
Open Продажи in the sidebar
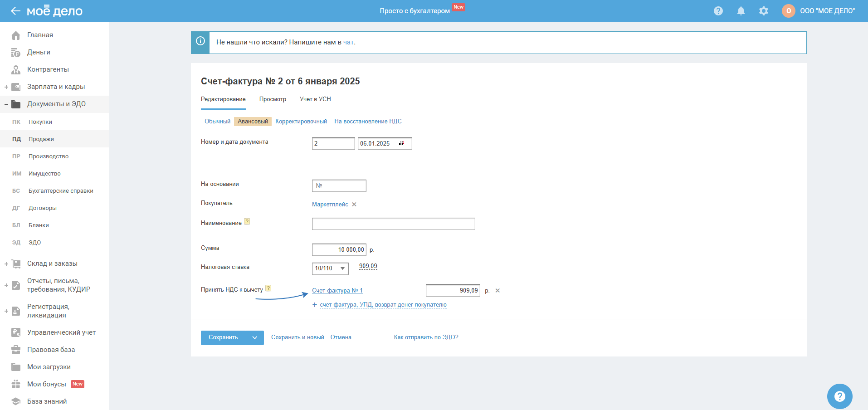tap(41, 139)
